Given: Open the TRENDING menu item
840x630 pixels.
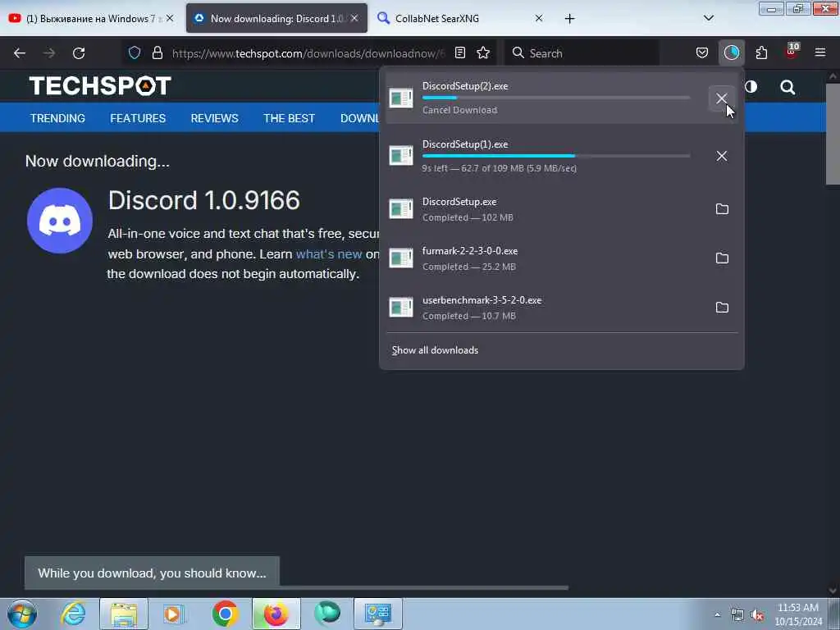Looking at the screenshot, I should (57, 118).
